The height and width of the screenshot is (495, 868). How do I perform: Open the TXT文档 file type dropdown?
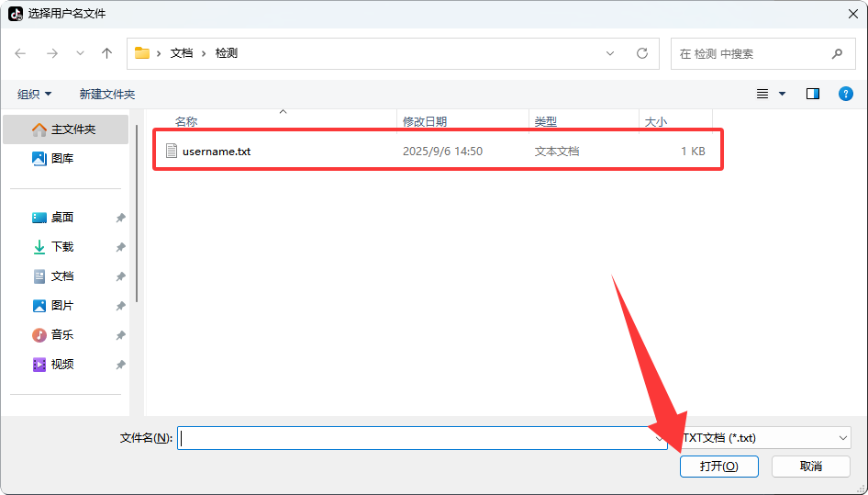coord(766,438)
